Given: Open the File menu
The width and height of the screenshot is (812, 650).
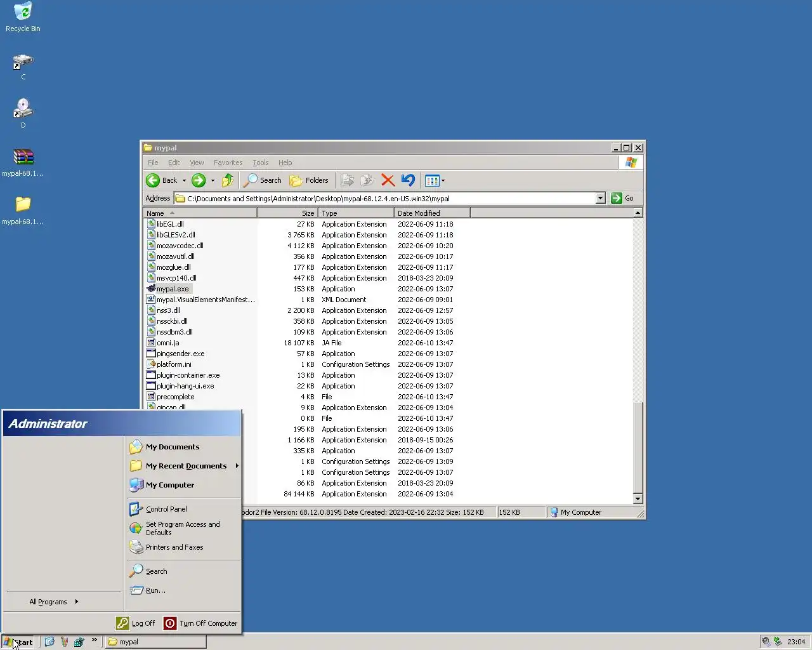Looking at the screenshot, I should coord(153,162).
